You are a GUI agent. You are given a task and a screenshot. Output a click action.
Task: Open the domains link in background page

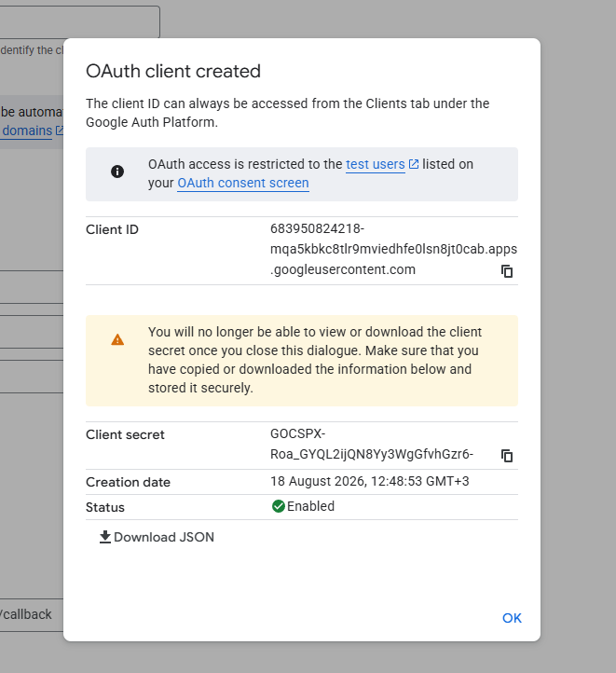pos(27,130)
